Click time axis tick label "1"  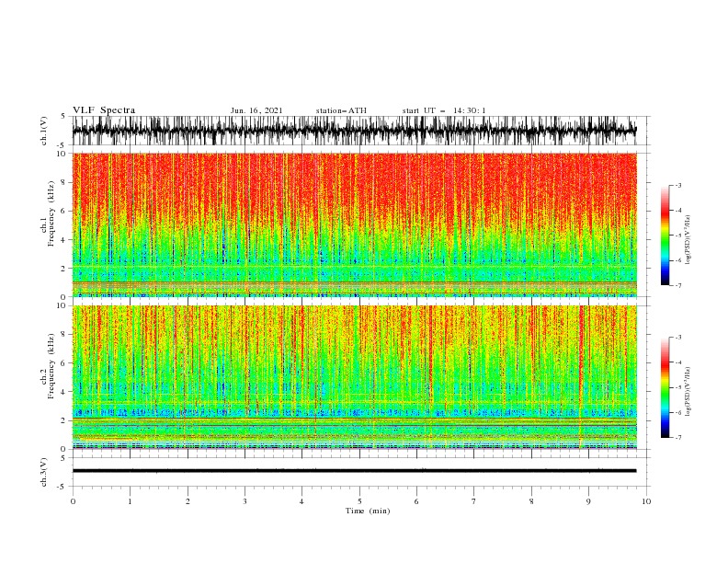pyautogui.click(x=130, y=501)
